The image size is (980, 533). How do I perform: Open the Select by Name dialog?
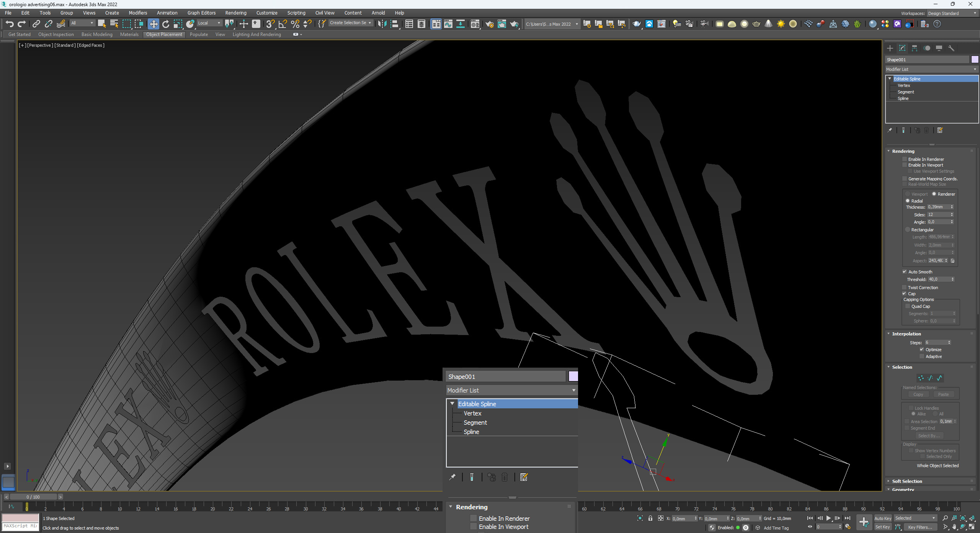(114, 24)
